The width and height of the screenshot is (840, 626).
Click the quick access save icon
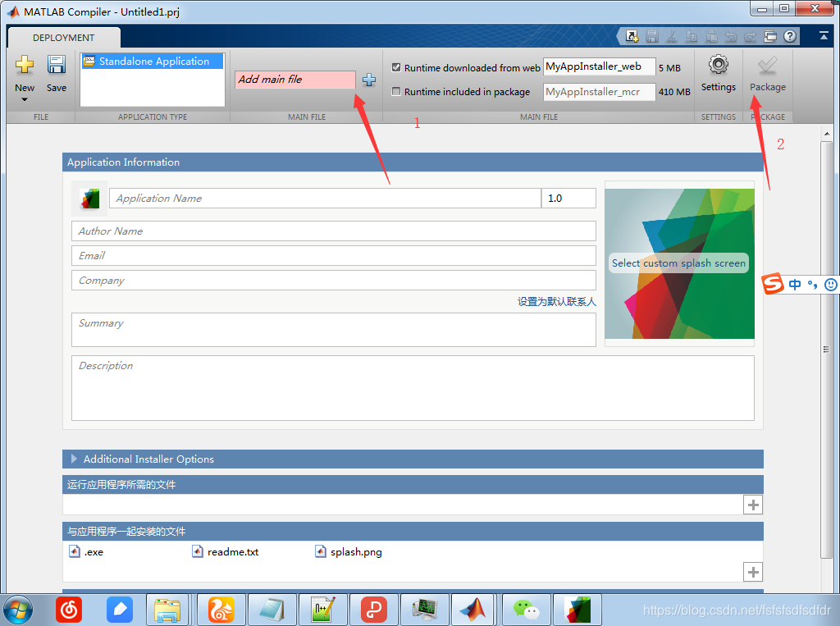(x=652, y=36)
